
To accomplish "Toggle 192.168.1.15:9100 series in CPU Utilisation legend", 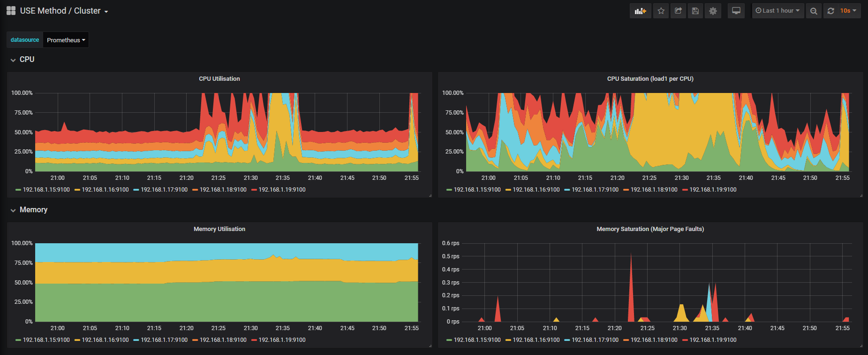I will [46, 190].
